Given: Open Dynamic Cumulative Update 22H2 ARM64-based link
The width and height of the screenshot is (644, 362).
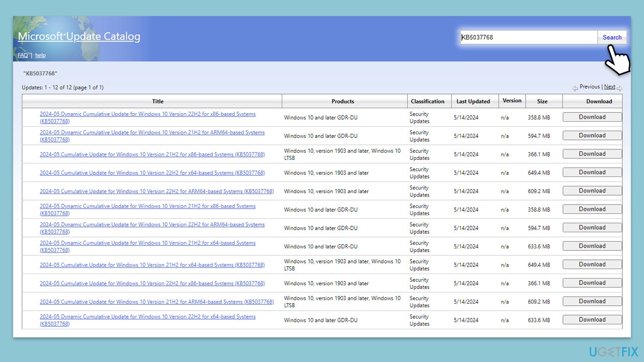Looking at the screenshot, I should (x=152, y=228).
